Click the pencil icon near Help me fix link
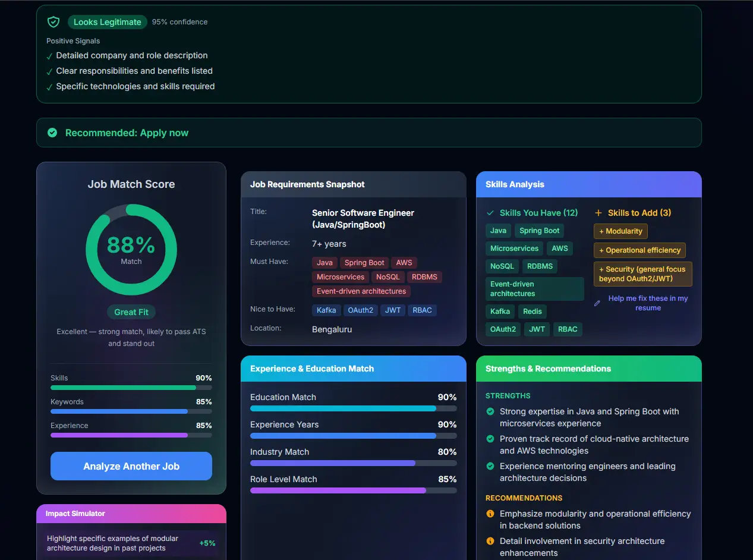 pyautogui.click(x=597, y=303)
